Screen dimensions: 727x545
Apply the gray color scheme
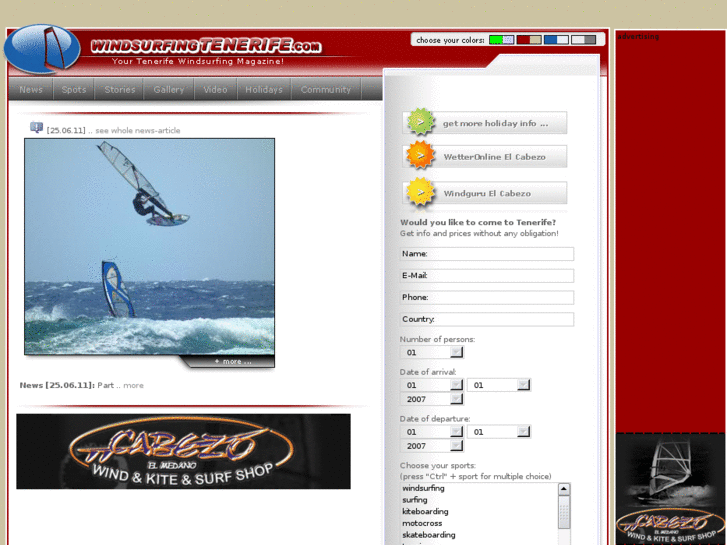pos(584,40)
